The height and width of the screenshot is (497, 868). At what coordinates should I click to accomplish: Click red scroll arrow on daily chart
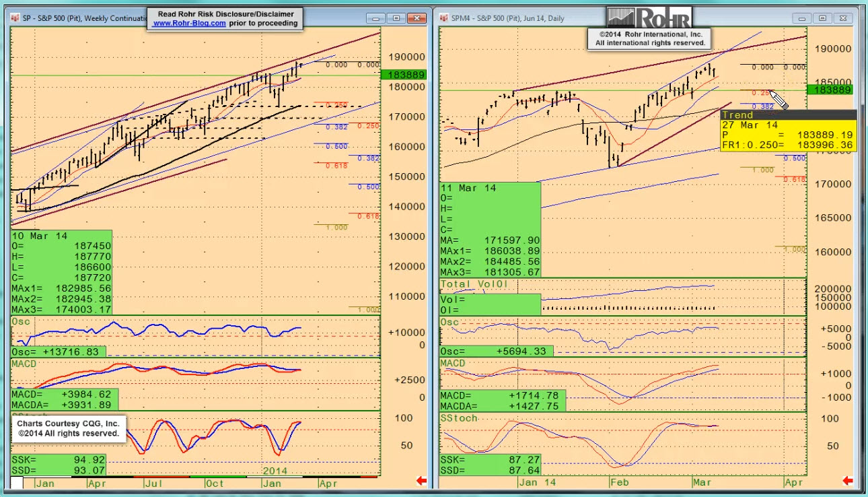click(851, 481)
